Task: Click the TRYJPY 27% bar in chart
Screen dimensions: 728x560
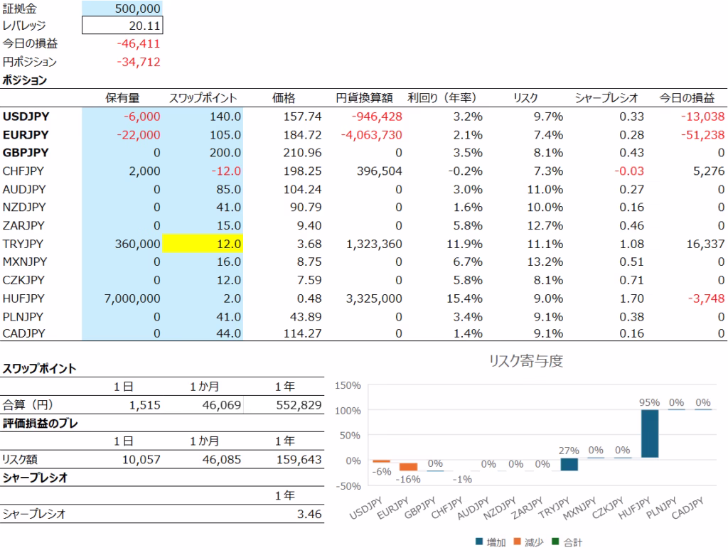Action: coord(569,464)
